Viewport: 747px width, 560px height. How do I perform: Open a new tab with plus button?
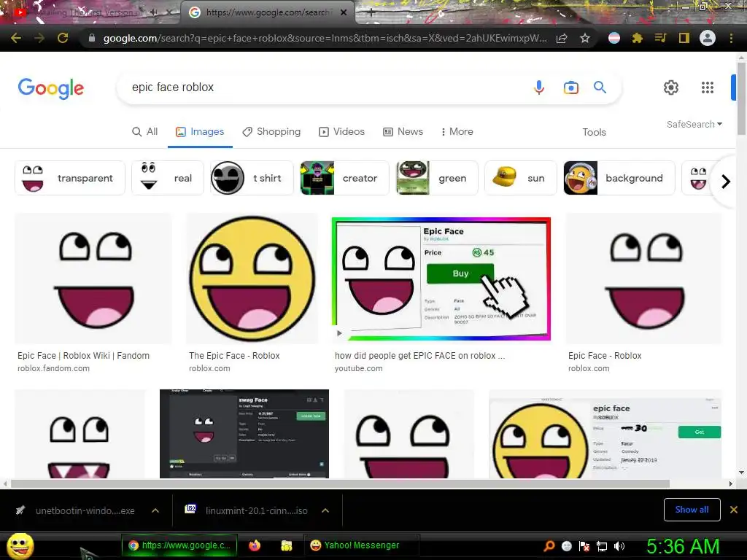pos(371,13)
